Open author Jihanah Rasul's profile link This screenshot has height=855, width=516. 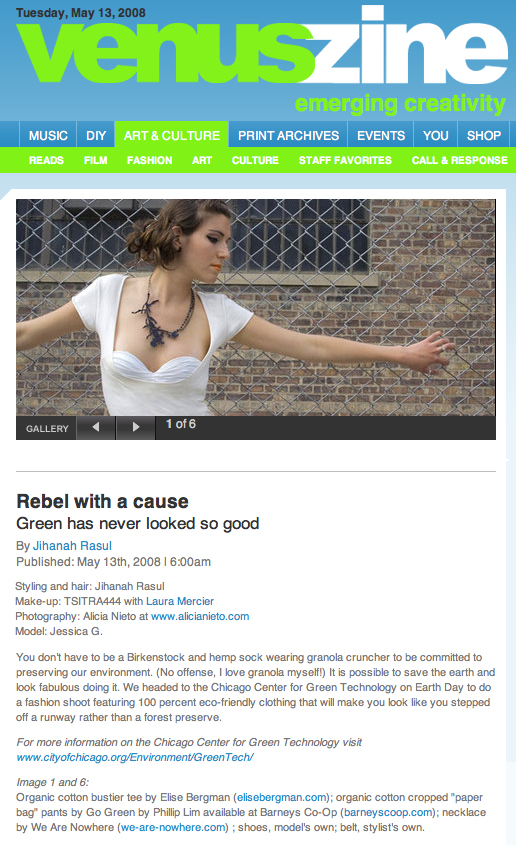(x=73, y=546)
